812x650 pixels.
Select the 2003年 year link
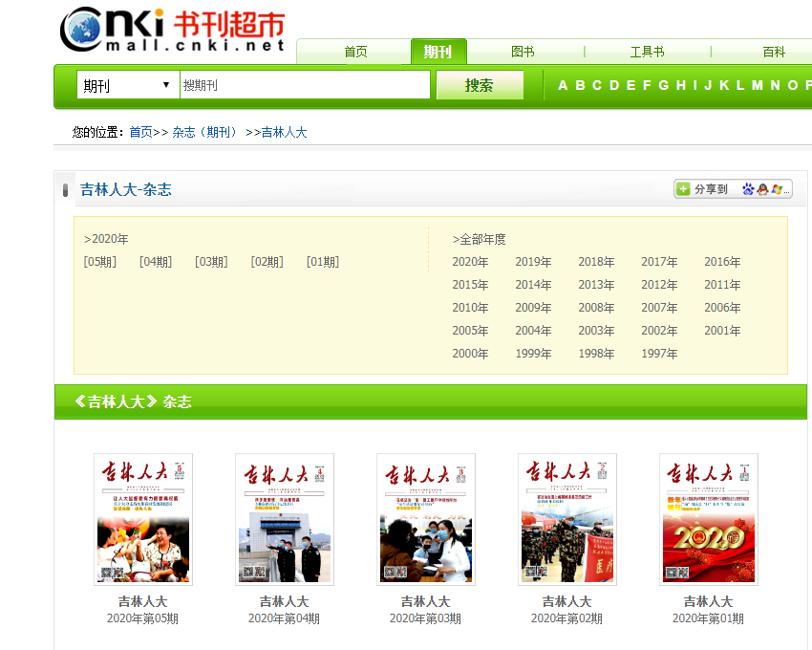pyautogui.click(x=596, y=330)
